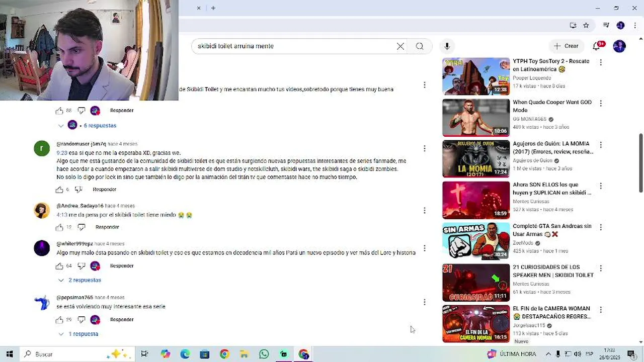
Task: Dislike the comment by @randomuser j5m7q
Action: pos(78,190)
